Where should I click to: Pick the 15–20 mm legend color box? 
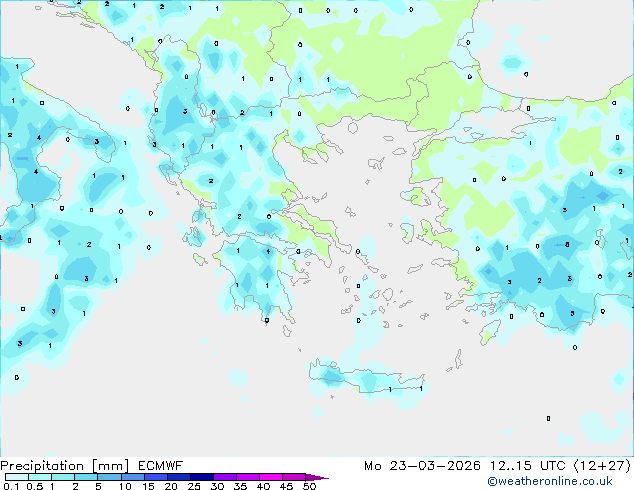coord(156,477)
